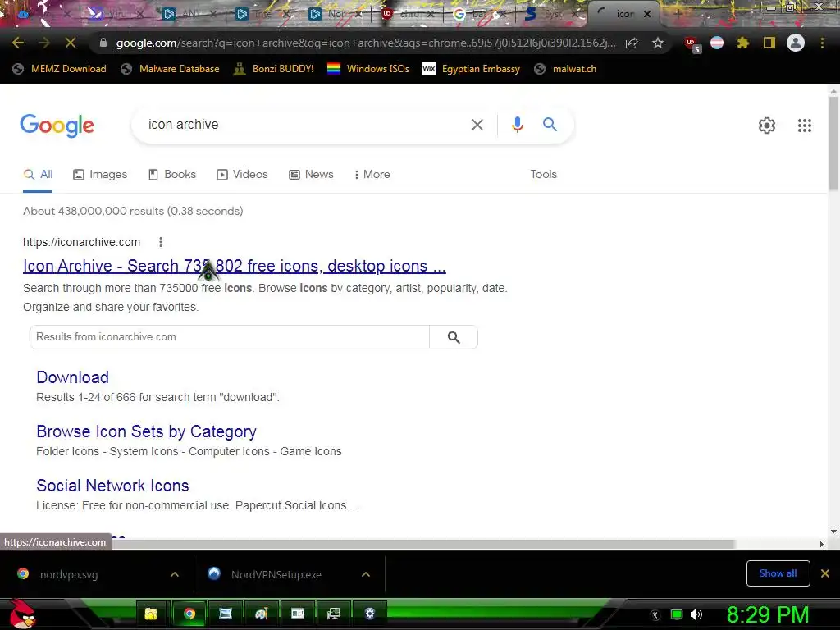This screenshot has height=630, width=840.
Task: Open the nordvpn.svg downloaded file
Action: coord(69,574)
